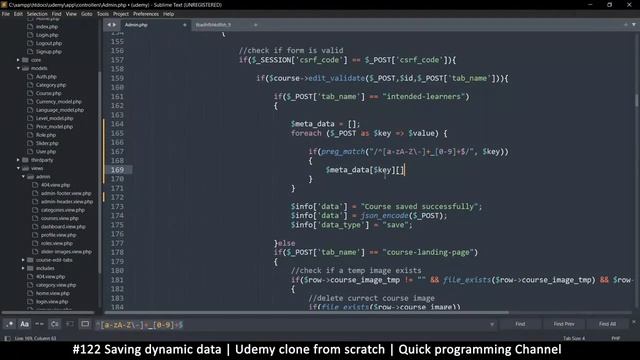Image resolution: width=640 pixels, height=360 pixels.
Task: Open the File menu
Action: [6, 14]
